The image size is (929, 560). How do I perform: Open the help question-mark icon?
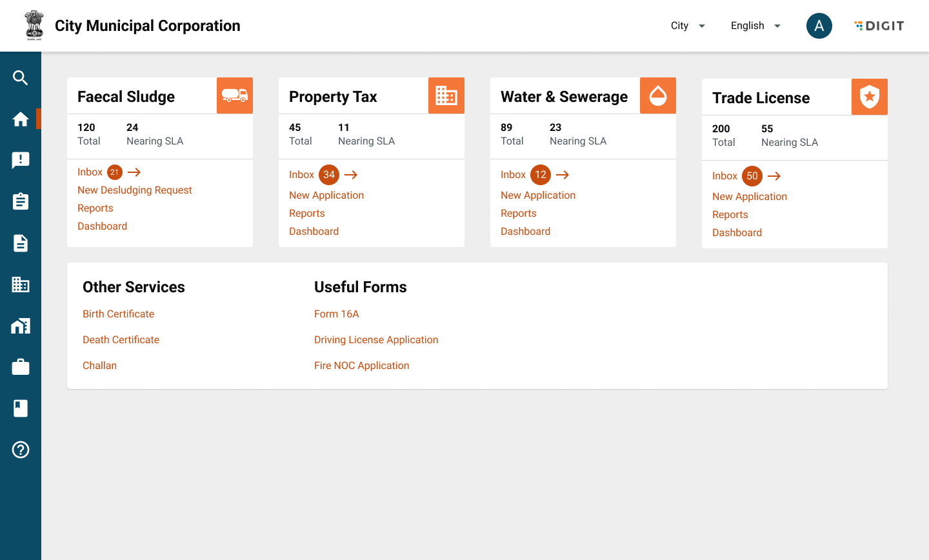point(21,450)
